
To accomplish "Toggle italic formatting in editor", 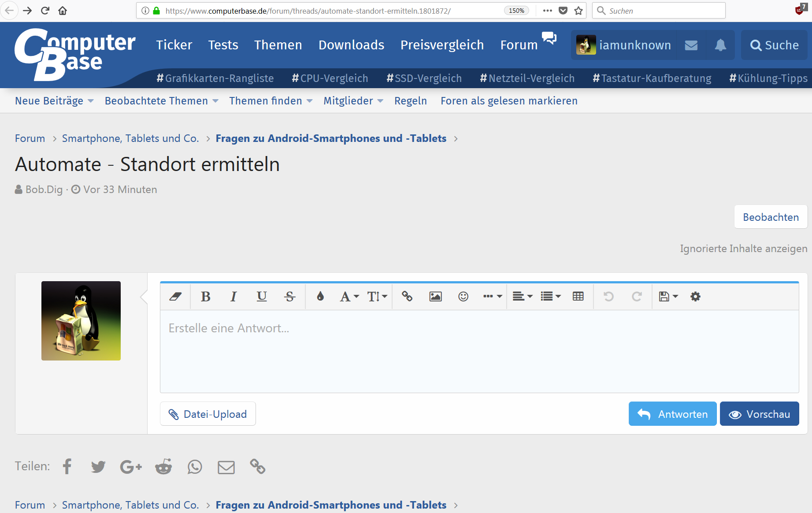I will (234, 297).
